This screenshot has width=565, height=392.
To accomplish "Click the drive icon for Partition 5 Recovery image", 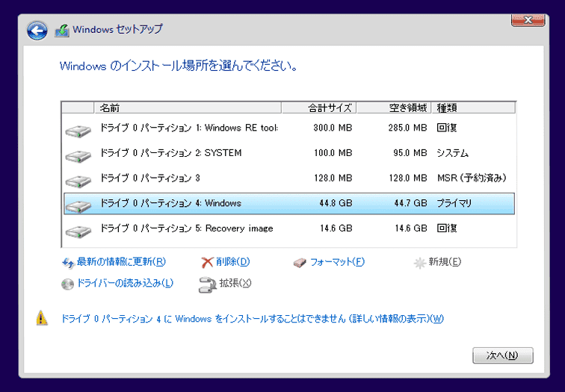I will pos(78,231).
